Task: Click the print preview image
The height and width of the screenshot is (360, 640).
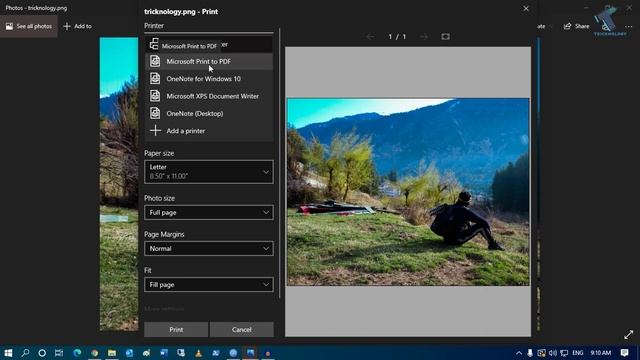Action: pos(408,192)
